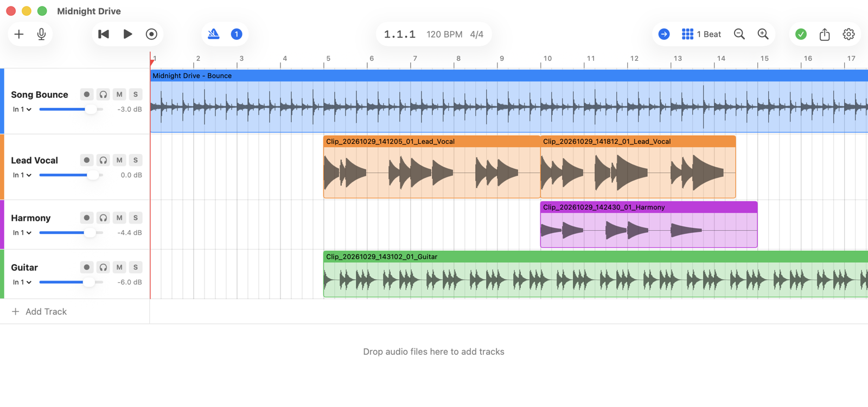Click the Add Track button
868x407 pixels.
click(x=39, y=311)
